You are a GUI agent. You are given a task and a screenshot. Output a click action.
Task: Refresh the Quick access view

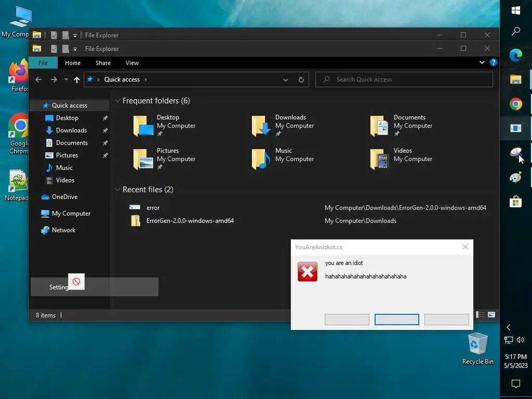pos(301,79)
